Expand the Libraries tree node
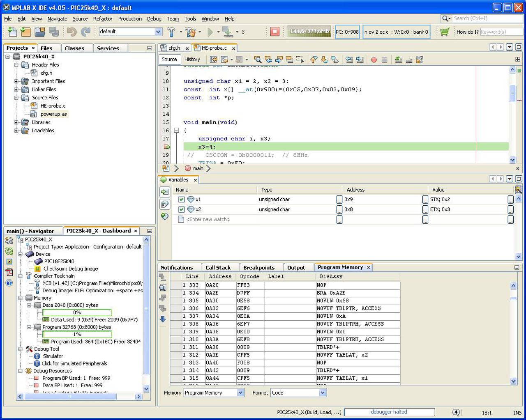526x420 pixels. (16, 122)
